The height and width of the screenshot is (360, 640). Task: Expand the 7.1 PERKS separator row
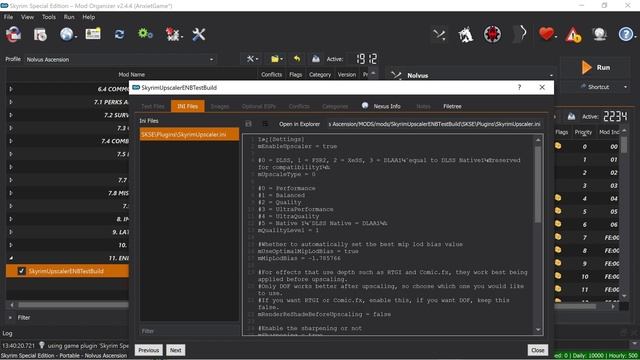click(x=11, y=102)
